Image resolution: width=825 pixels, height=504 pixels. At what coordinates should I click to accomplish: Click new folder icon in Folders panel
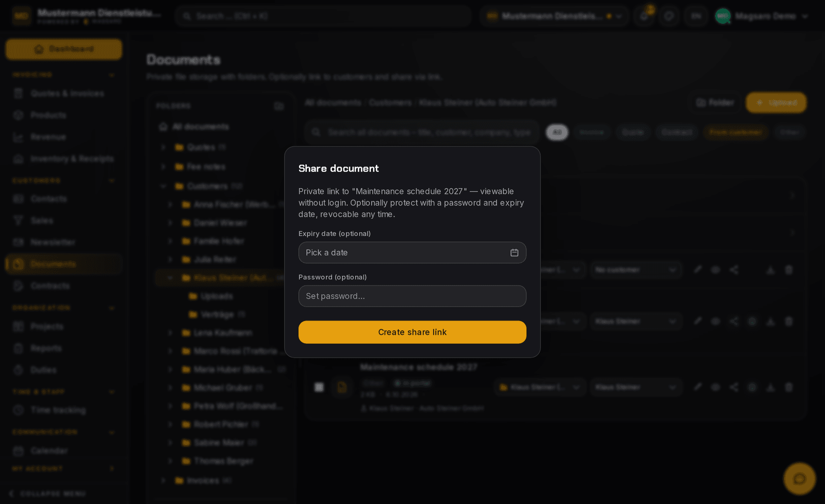[279, 106]
